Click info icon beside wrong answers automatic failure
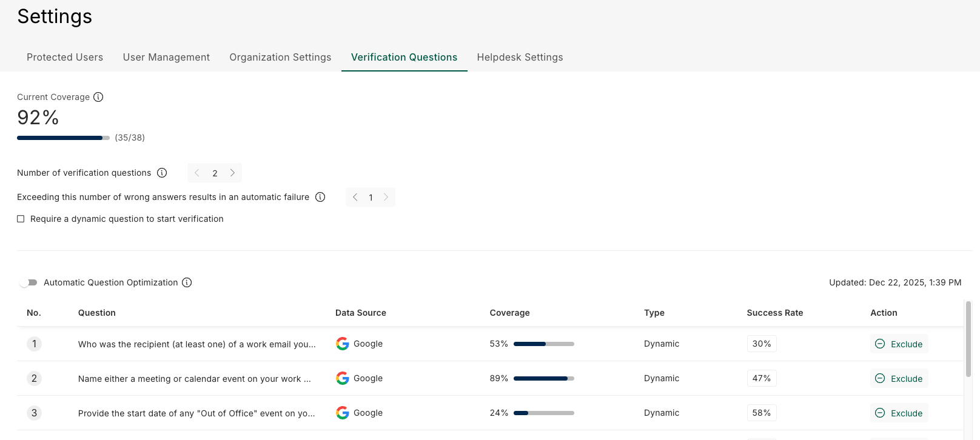The width and height of the screenshot is (980, 440). click(320, 197)
